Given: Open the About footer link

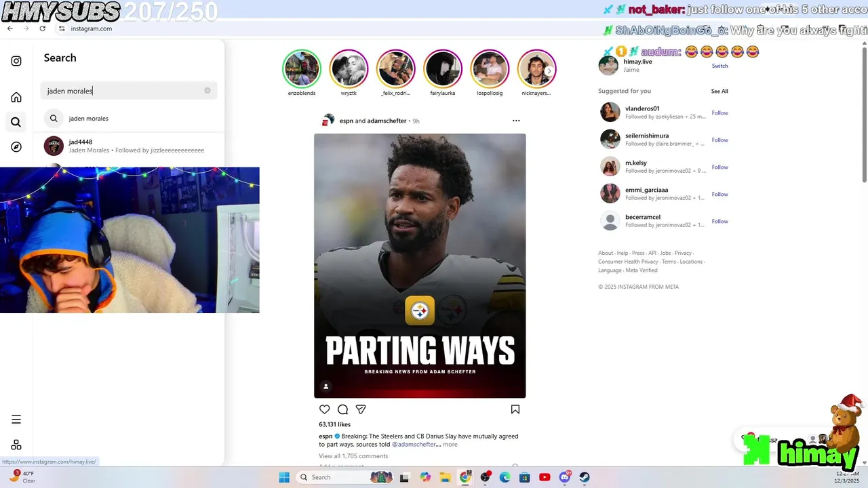Looking at the screenshot, I should pyautogui.click(x=606, y=253).
